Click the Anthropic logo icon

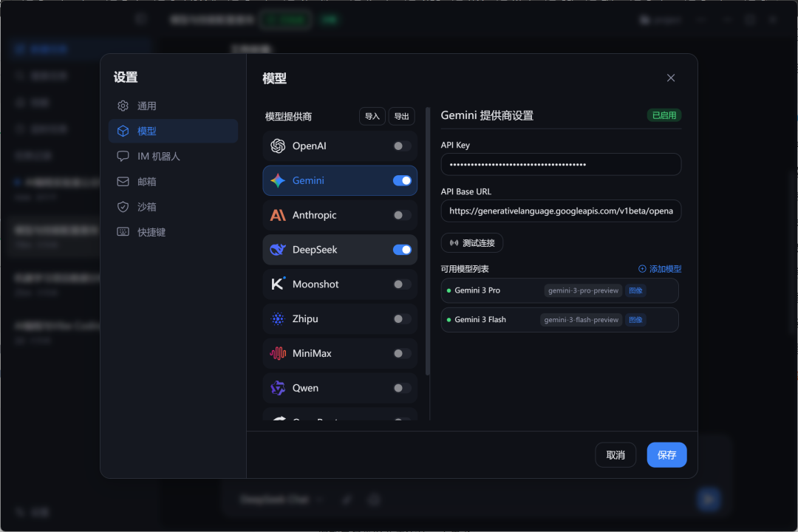click(278, 215)
